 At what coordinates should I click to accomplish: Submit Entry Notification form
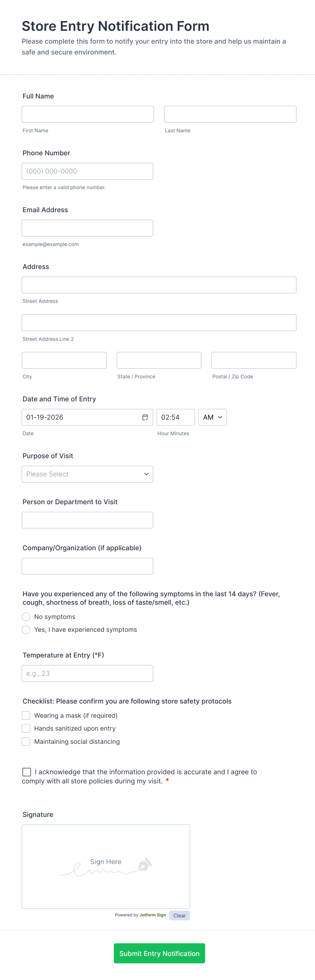(x=159, y=953)
